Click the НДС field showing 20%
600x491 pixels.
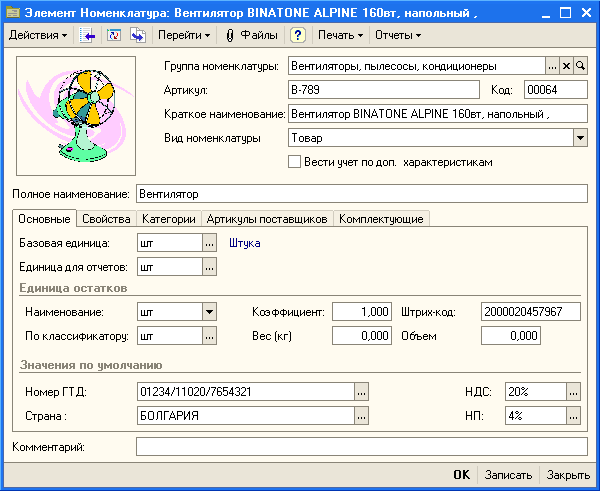coord(536,392)
